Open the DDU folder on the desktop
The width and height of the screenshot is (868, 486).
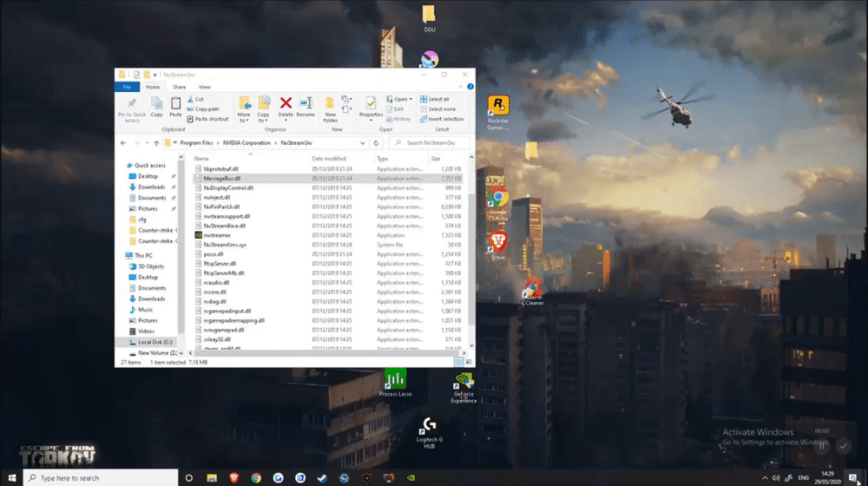[429, 19]
